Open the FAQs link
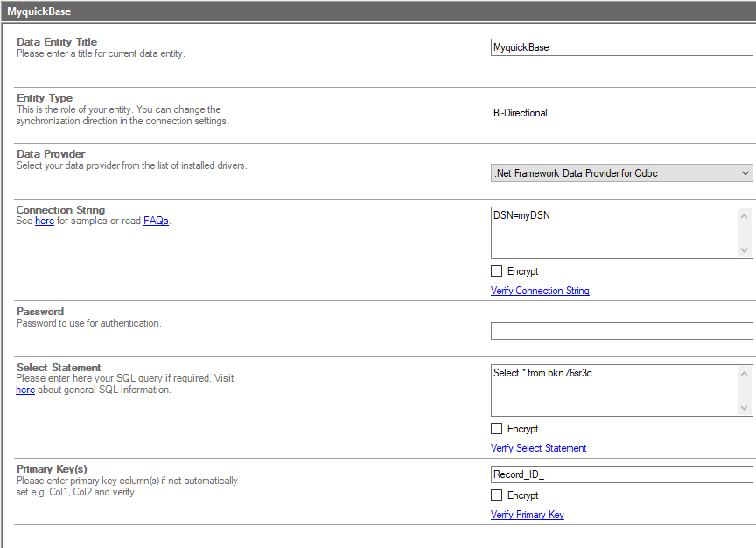This screenshot has width=756, height=548. click(x=156, y=221)
